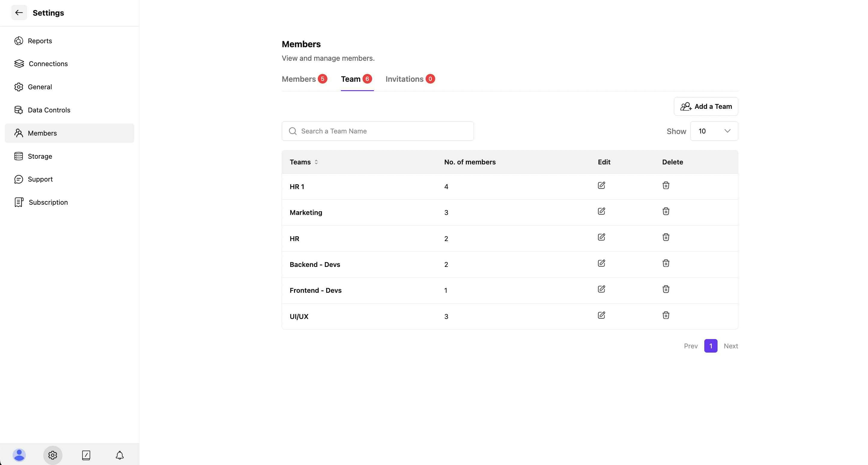Open the Show 10 rows dropdown
This screenshot has height=465, width=868.
pyautogui.click(x=714, y=131)
